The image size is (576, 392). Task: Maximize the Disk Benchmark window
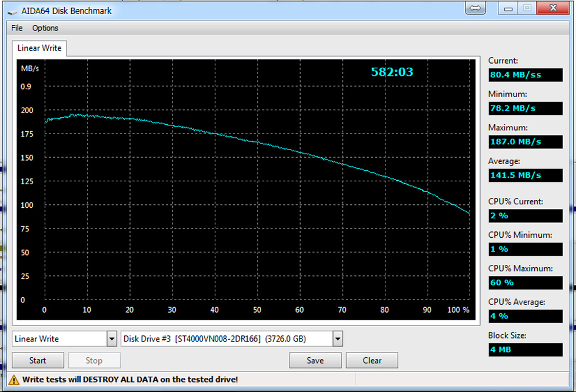coord(527,8)
